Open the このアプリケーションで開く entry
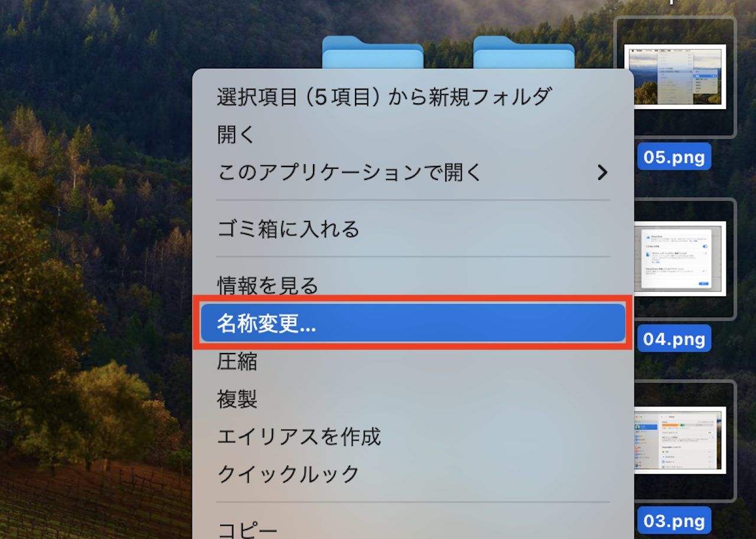 point(413,172)
